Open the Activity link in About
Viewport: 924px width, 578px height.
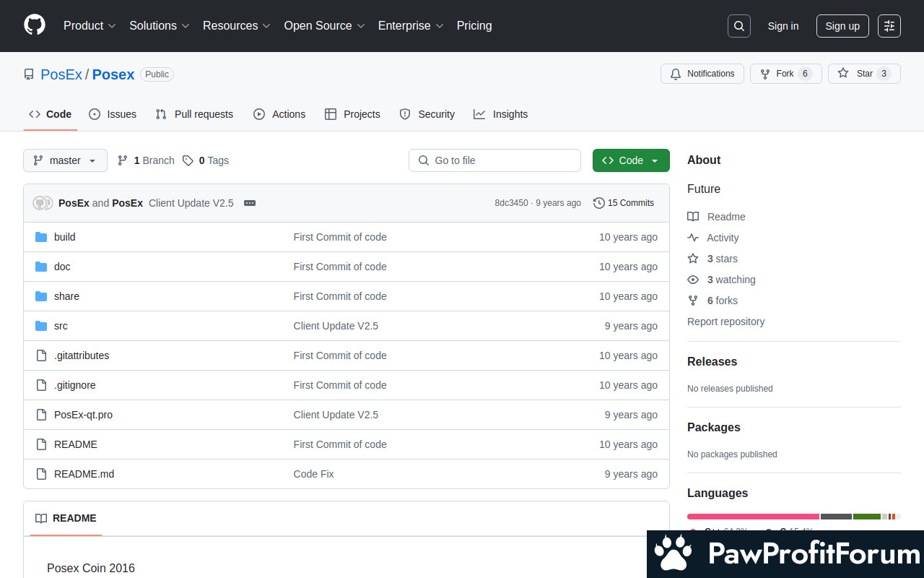pos(722,238)
